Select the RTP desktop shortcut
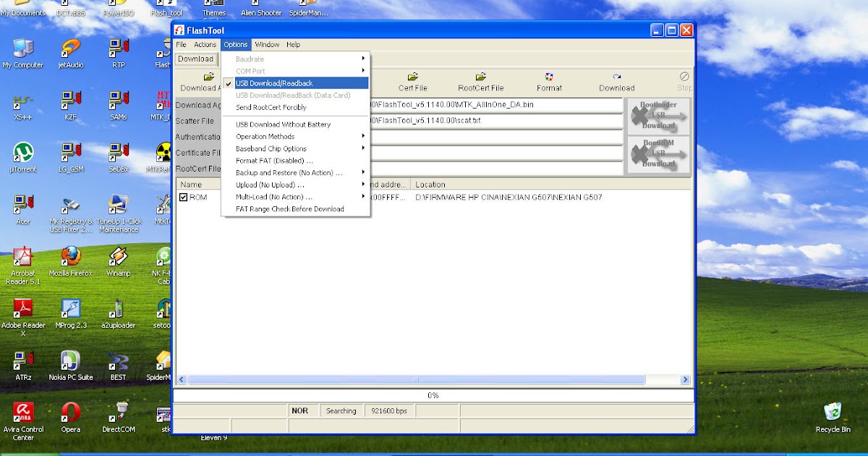Viewport: 868px width, 456px height. [119, 48]
